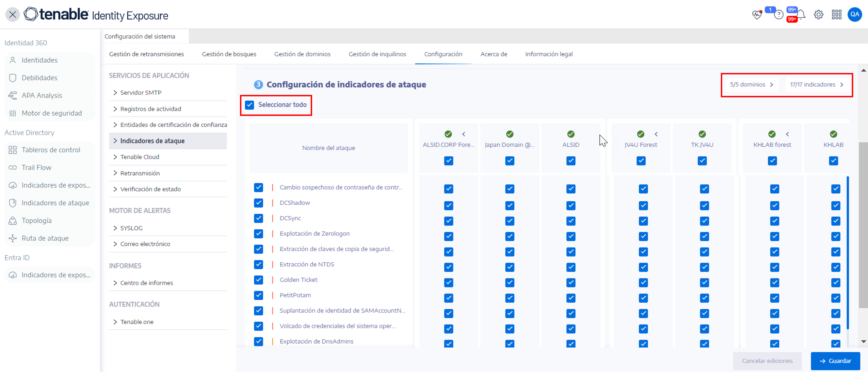
Task: Open the help question mark icon
Action: [778, 15]
